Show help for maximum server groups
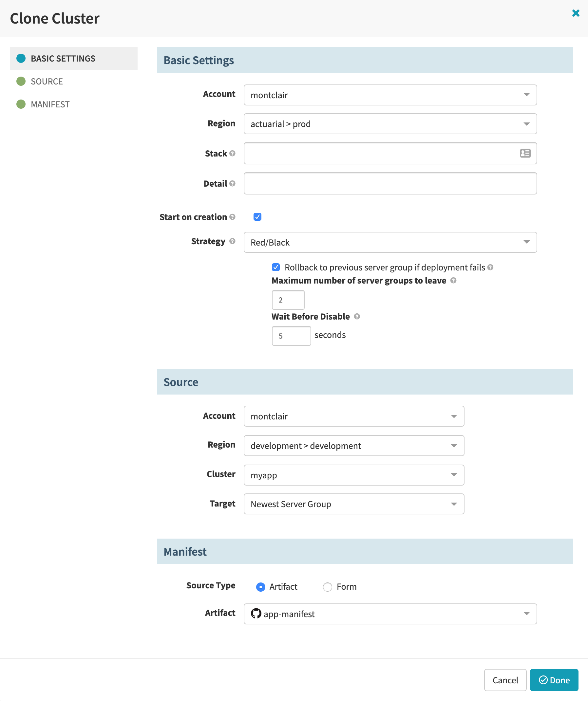Viewport: 588px width, 701px height. [453, 280]
